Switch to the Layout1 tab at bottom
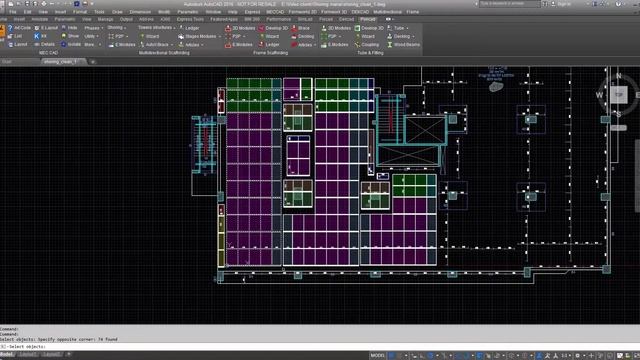Image resolution: width=640 pixels, height=360 pixels. pyautogui.click(x=28, y=355)
